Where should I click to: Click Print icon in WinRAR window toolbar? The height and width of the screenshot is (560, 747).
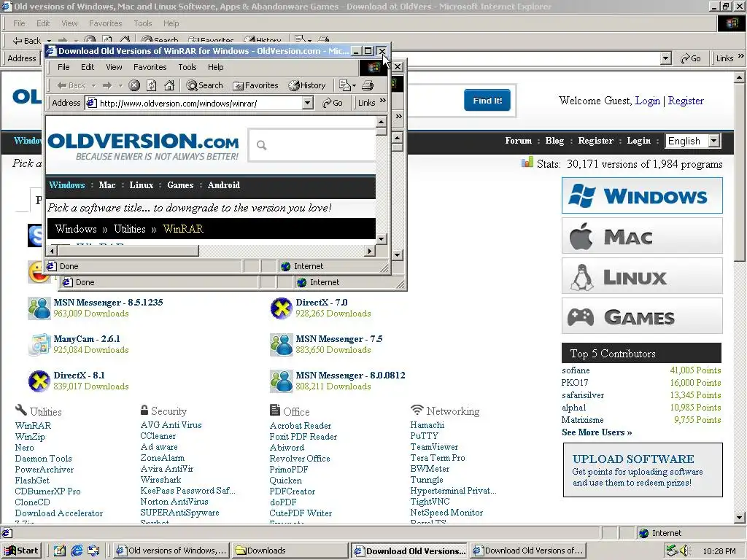368,85
